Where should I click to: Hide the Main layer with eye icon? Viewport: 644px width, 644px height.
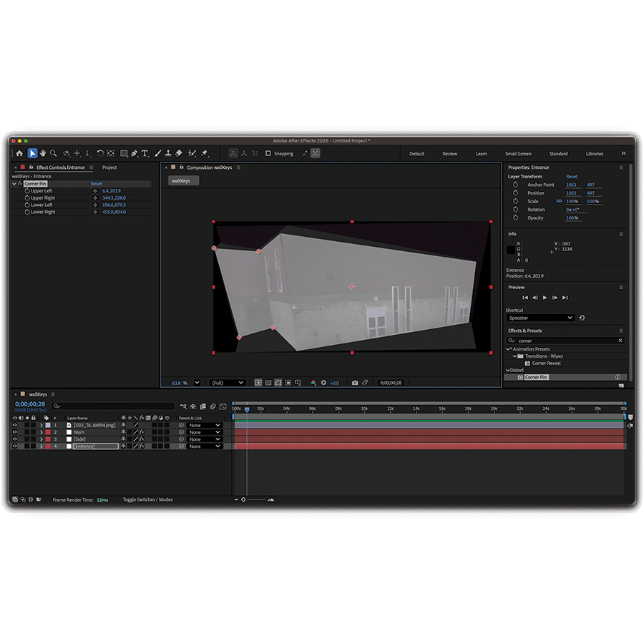click(x=14, y=432)
